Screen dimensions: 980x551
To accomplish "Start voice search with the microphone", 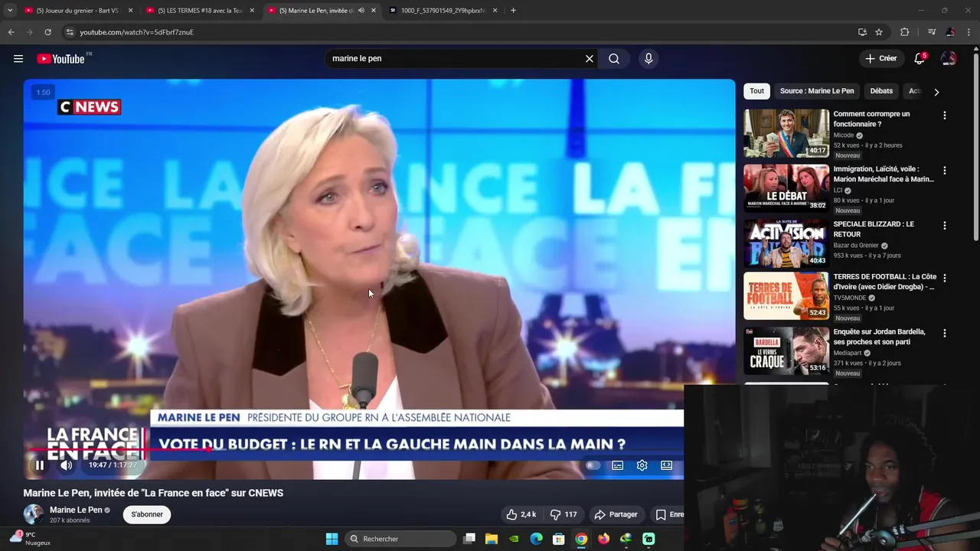I will point(648,59).
